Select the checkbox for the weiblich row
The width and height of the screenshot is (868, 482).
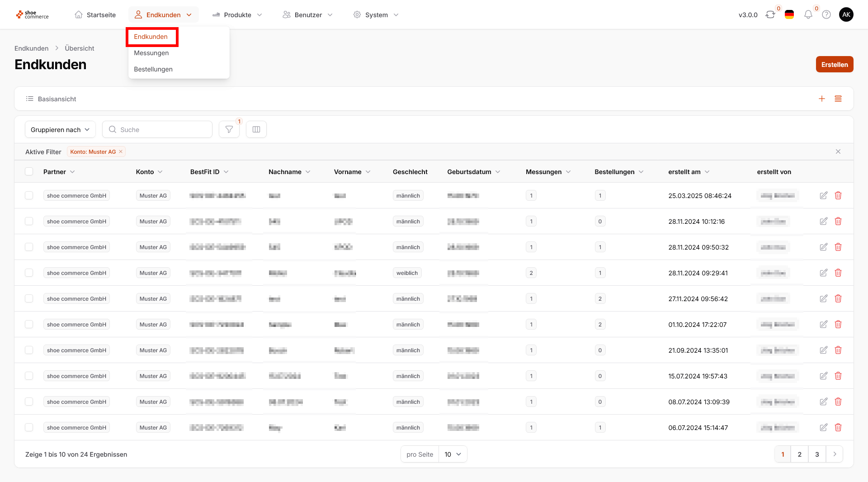tap(29, 273)
